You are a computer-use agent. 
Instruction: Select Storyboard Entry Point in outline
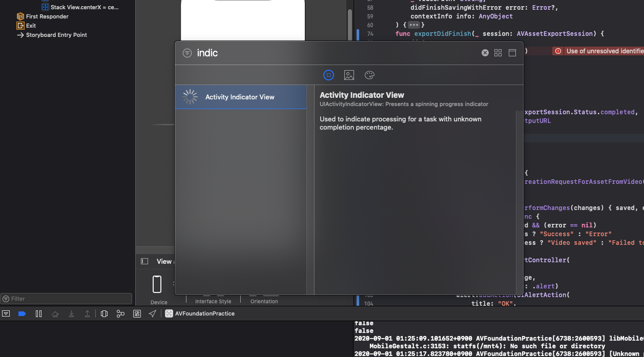(x=56, y=35)
